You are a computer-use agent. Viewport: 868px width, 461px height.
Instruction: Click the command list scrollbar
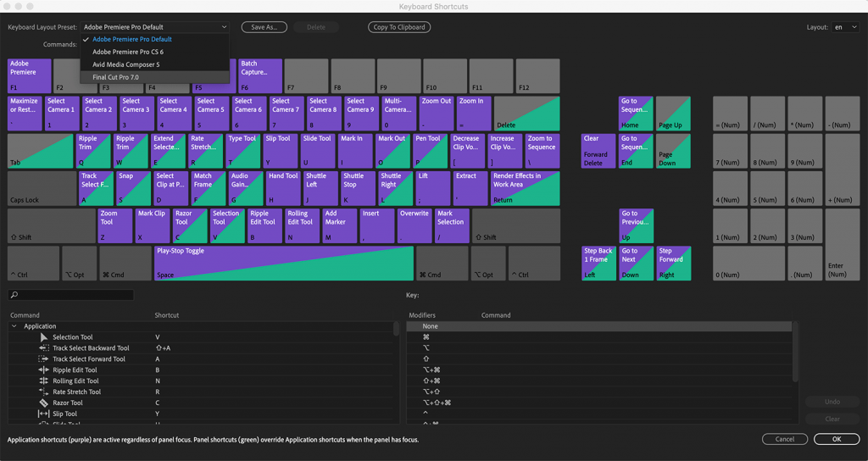pyautogui.click(x=396, y=329)
